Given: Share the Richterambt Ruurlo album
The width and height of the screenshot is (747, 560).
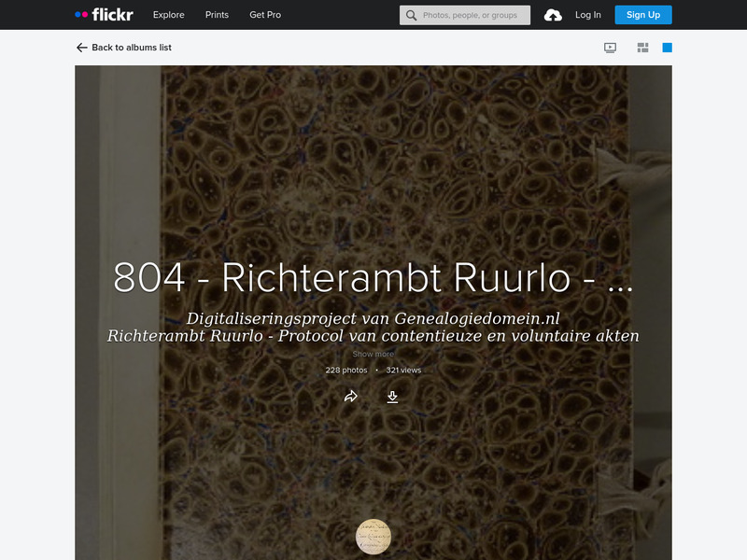Looking at the screenshot, I should tap(352, 396).
